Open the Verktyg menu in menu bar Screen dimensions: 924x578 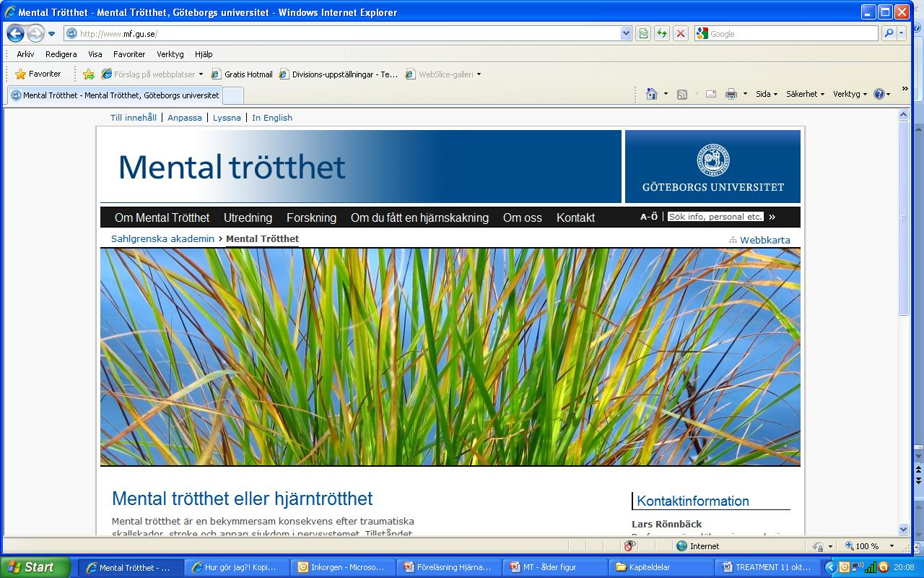click(x=170, y=54)
